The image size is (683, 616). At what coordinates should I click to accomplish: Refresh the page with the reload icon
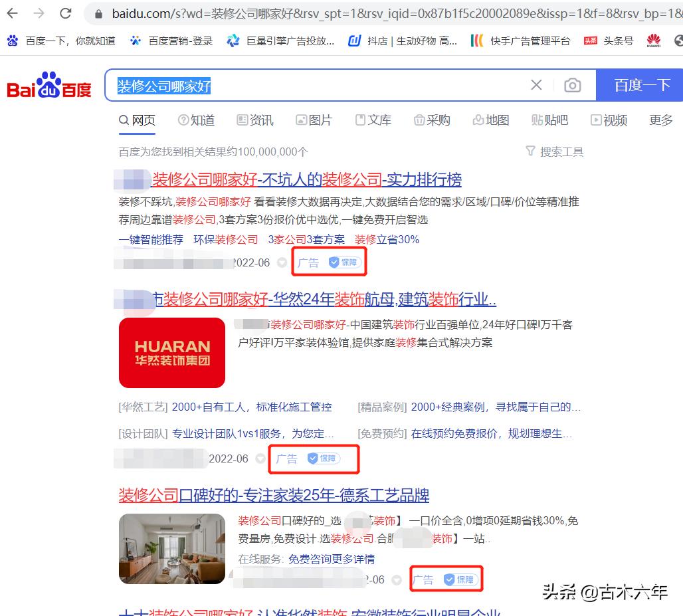(x=64, y=12)
